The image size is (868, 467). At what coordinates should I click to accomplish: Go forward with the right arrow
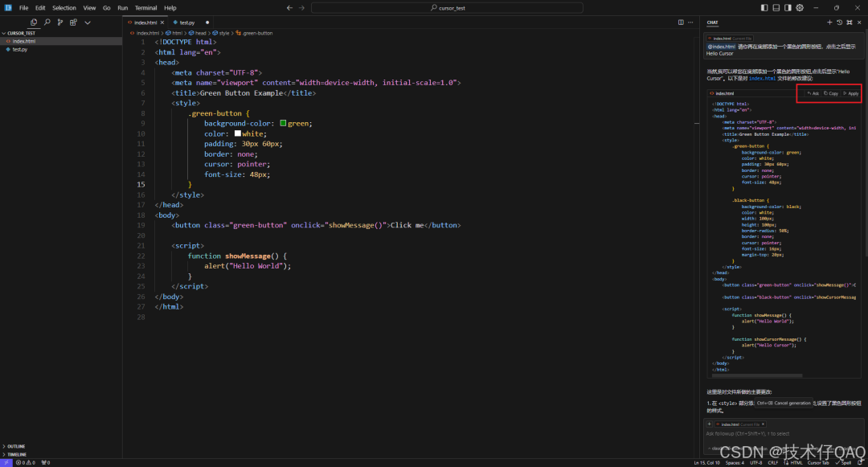pos(301,8)
